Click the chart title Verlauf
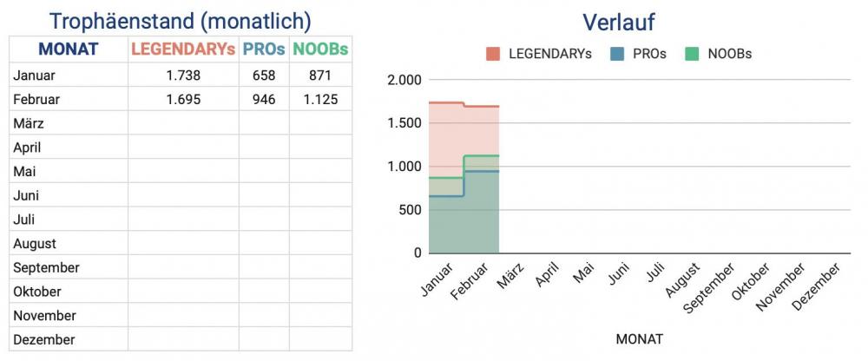Screen dimensions: 868x361 [x=617, y=22]
